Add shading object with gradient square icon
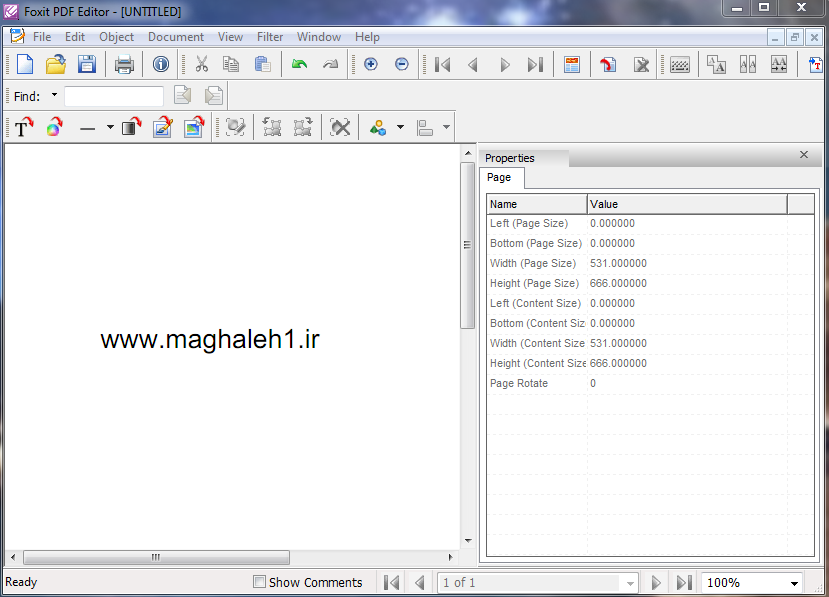Viewport: 829px width, 597px height. click(131, 127)
